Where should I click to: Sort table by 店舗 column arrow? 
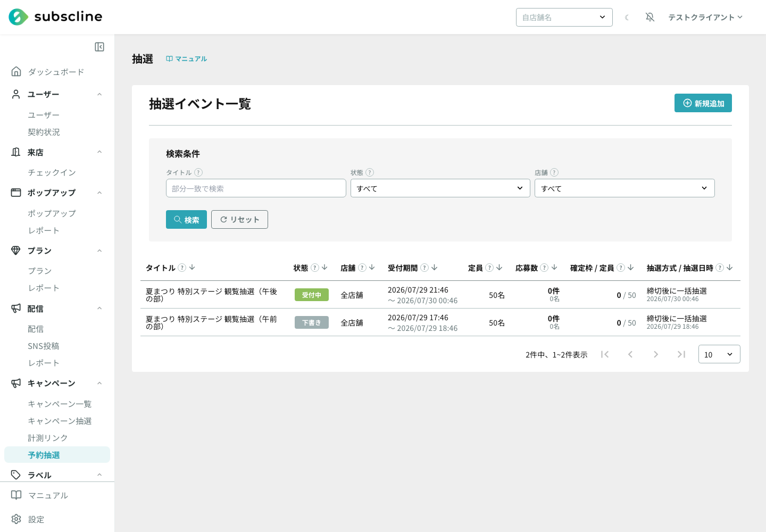pos(372,268)
